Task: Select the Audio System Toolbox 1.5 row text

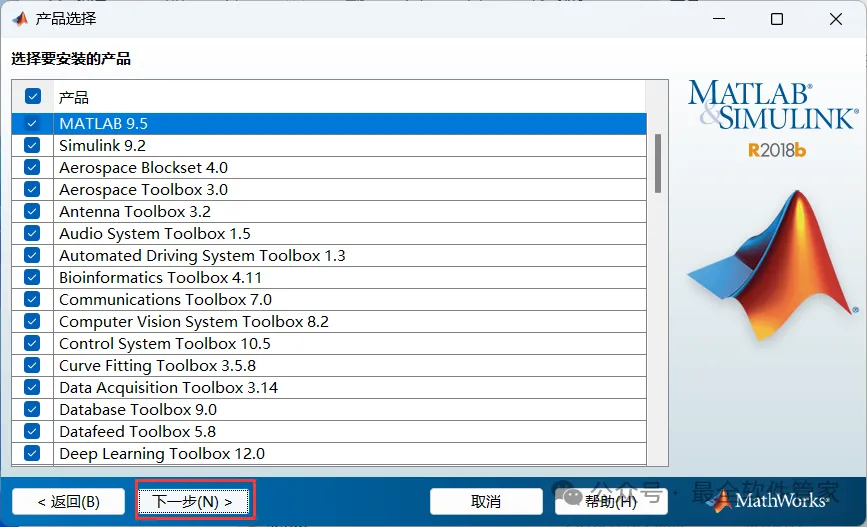Action: tap(155, 233)
